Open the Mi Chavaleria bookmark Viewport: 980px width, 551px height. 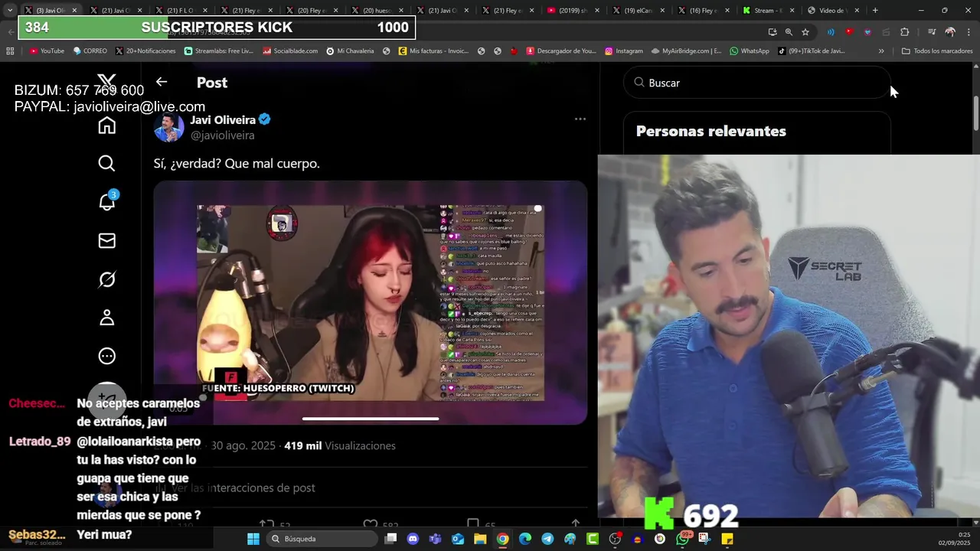point(350,51)
